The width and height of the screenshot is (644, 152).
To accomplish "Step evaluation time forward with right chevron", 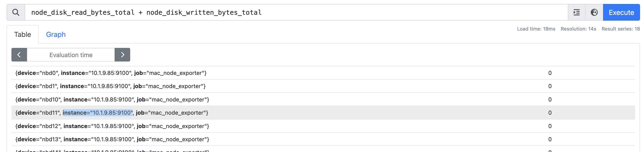I will [x=123, y=55].
